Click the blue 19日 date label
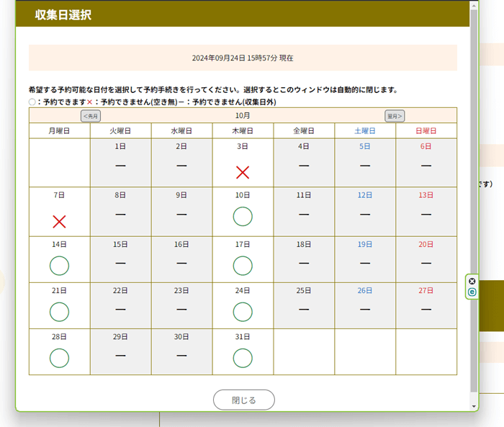 click(x=365, y=244)
